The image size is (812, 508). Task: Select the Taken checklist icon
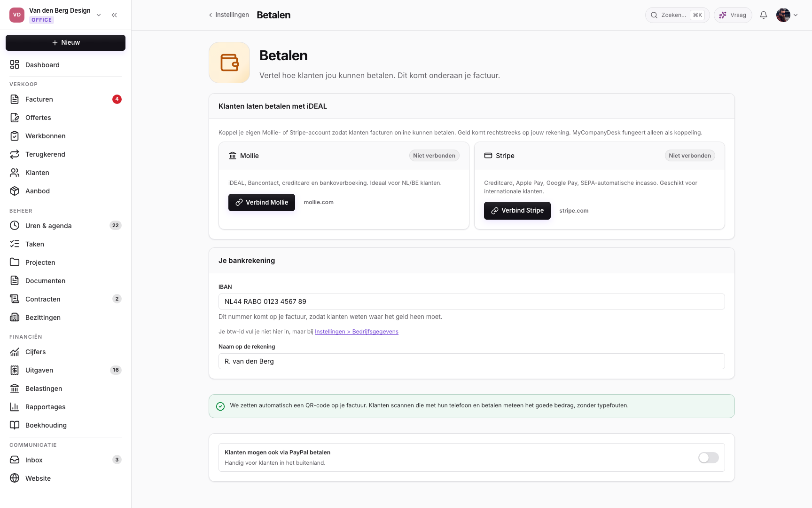point(15,244)
